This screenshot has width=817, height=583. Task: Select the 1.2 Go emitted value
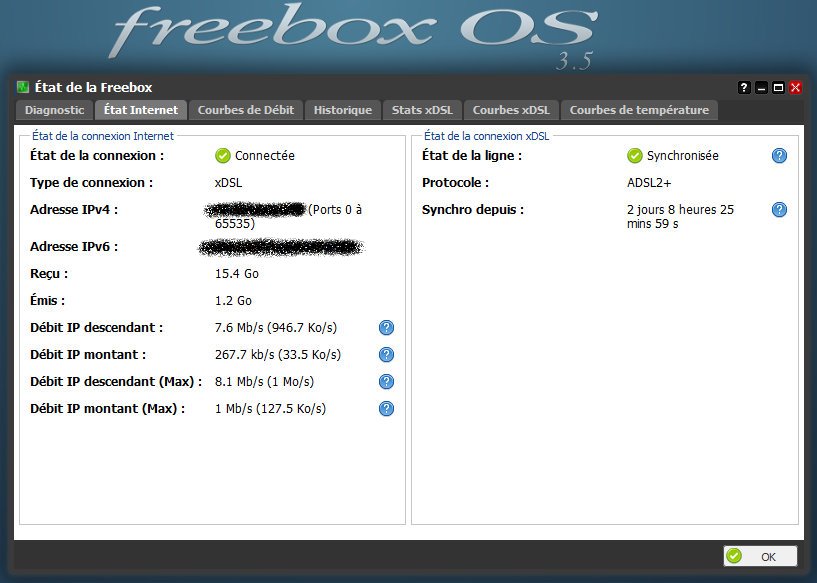(233, 301)
